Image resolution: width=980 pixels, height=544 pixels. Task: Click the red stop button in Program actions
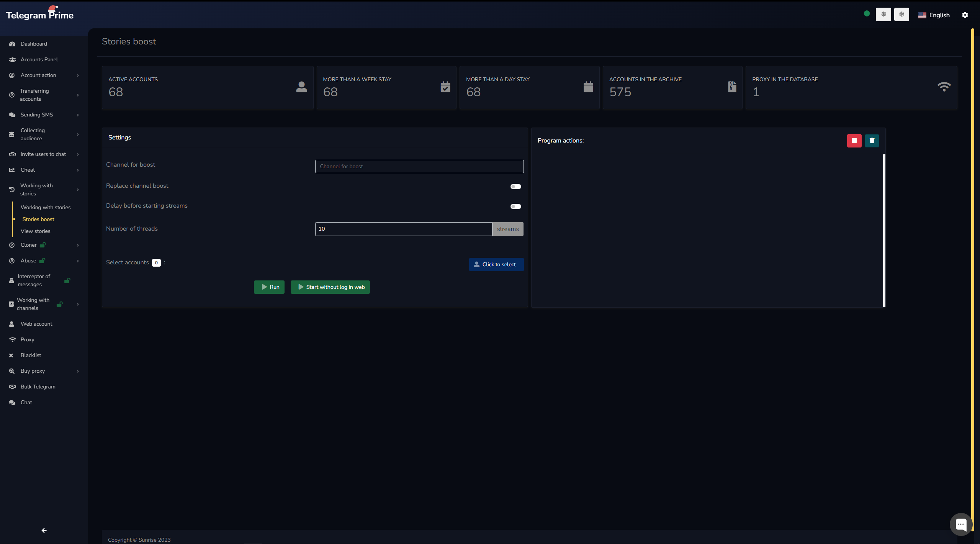[854, 141]
